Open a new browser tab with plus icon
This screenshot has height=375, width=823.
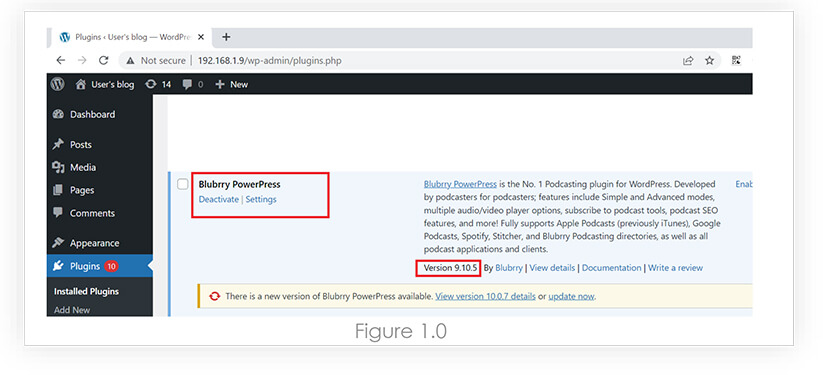[x=226, y=37]
